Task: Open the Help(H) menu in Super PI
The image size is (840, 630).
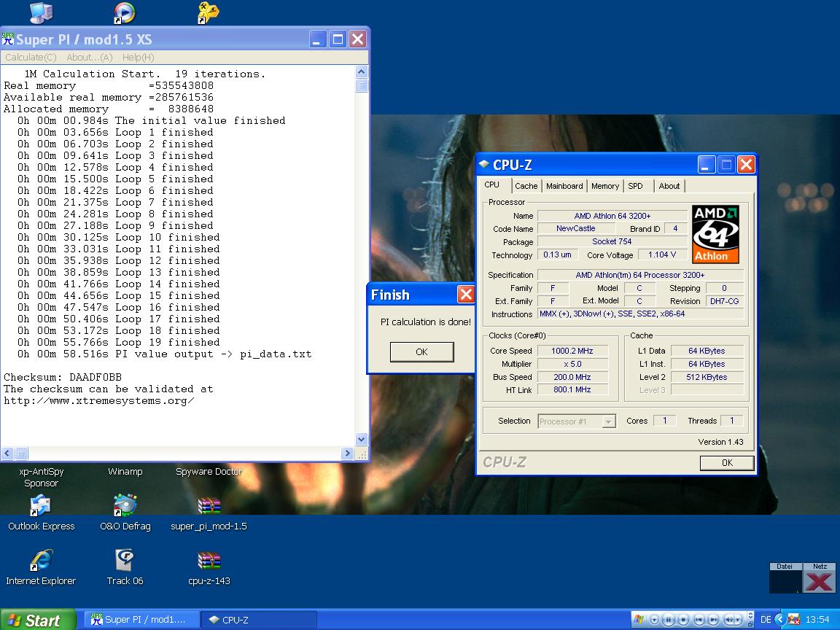Action: point(139,58)
